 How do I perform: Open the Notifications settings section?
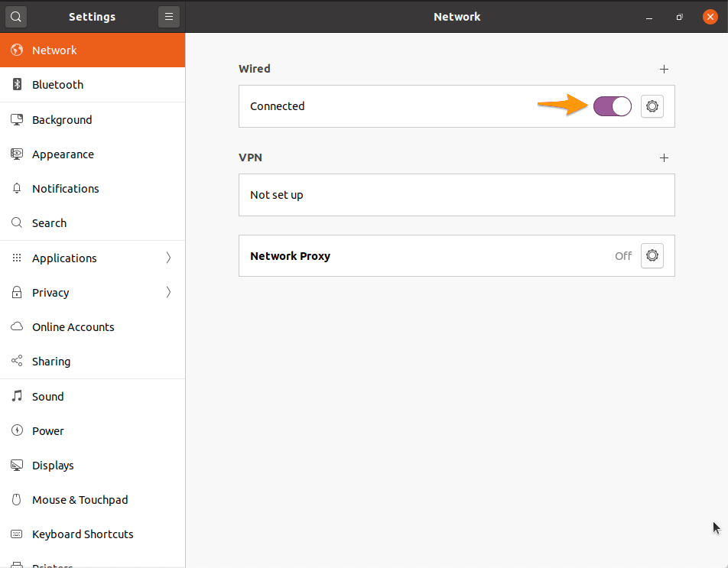[66, 188]
